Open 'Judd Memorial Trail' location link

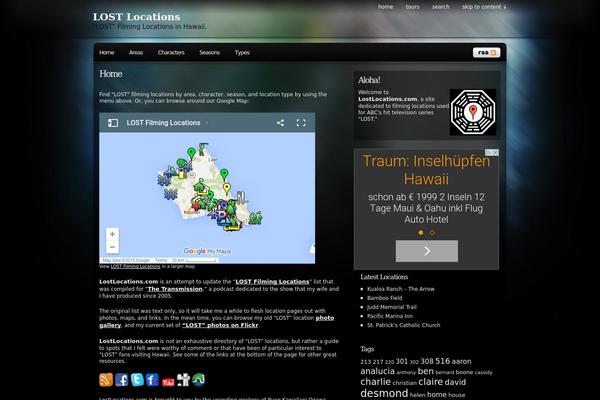(392, 307)
